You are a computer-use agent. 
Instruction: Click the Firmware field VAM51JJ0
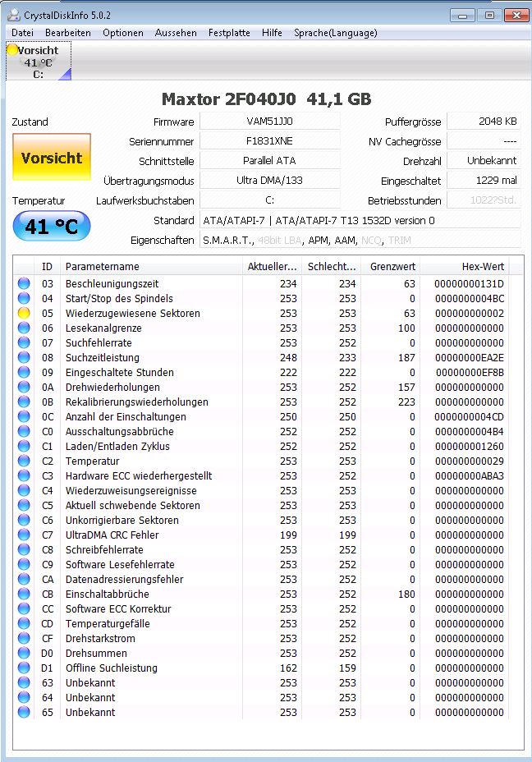[x=269, y=122]
